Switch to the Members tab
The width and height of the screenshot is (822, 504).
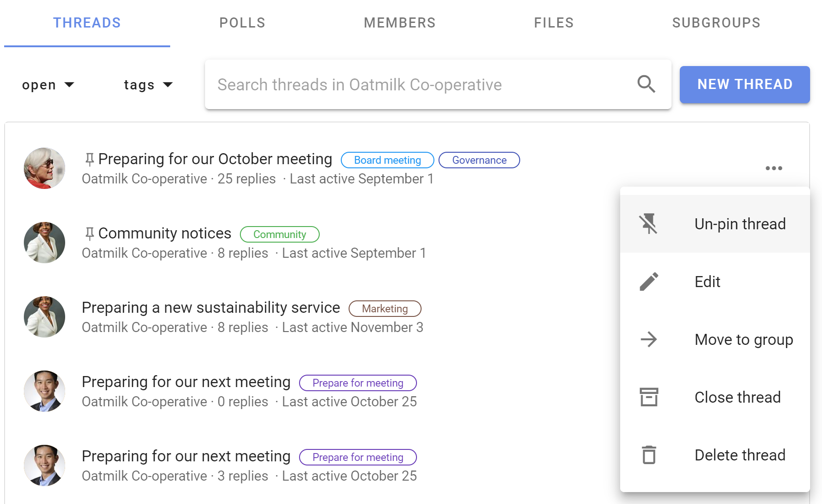pyautogui.click(x=400, y=22)
